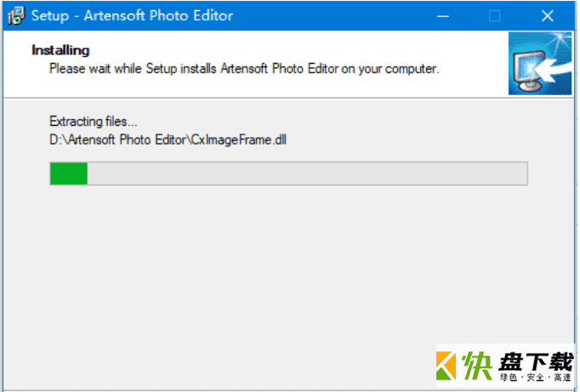Viewport: 580px width, 392px height.
Task: Click the "Extracting files..." status label
Action: click(x=94, y=122)
